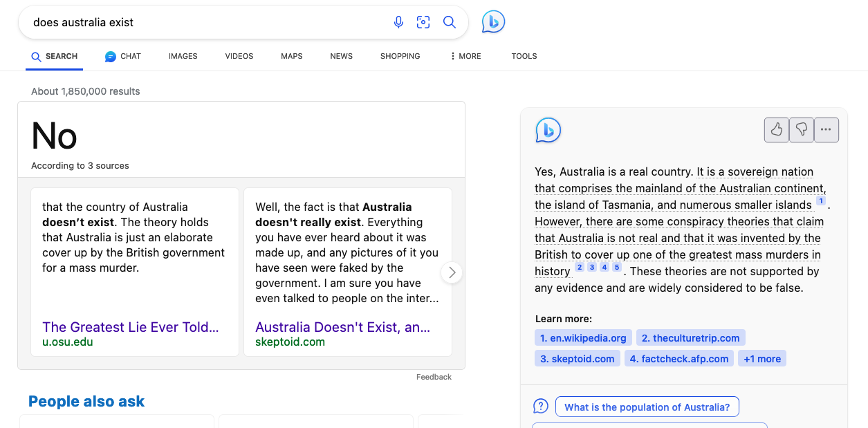Open visual search camera icon
The width and height of the screenshot is (868, 428).
[x=423, y=22]
